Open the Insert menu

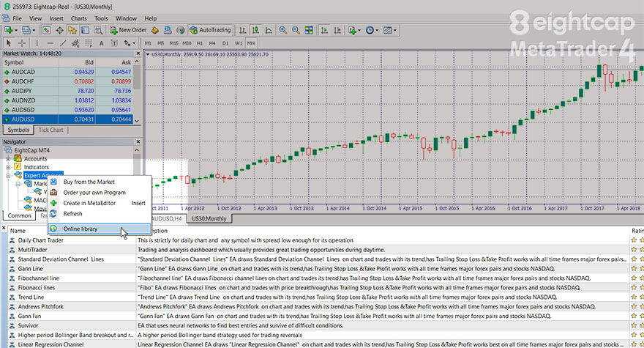tap(56, 18)
